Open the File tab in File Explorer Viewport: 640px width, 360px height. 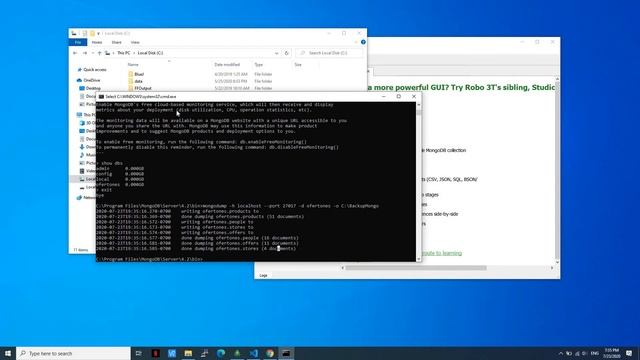[x=78, y=42]
